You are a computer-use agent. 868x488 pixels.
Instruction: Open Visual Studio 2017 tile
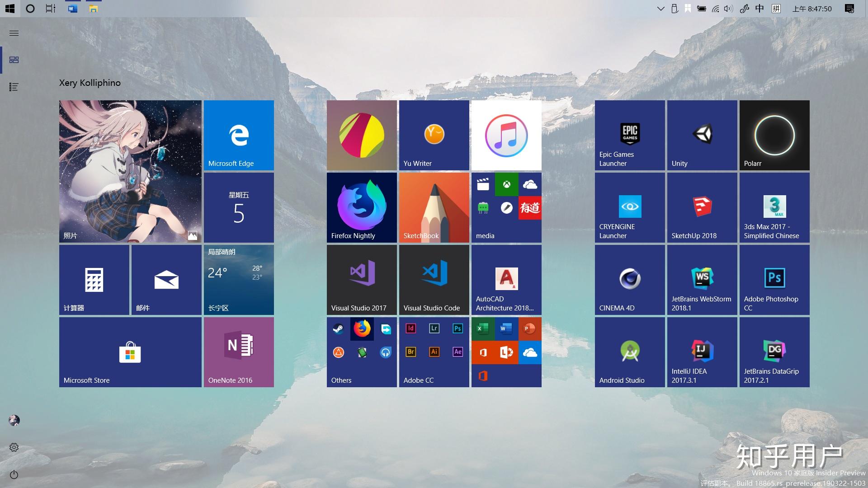pyautogui.click(x=362, y=280)
